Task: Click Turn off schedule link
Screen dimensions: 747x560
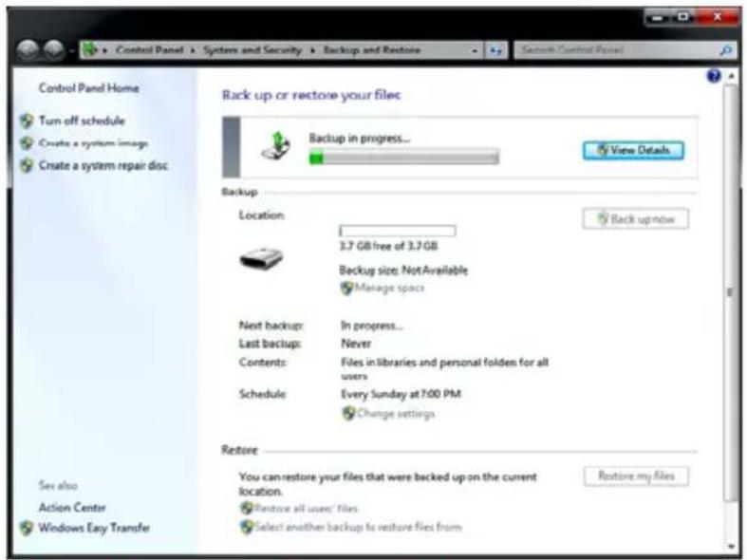Action: point(82,121)
